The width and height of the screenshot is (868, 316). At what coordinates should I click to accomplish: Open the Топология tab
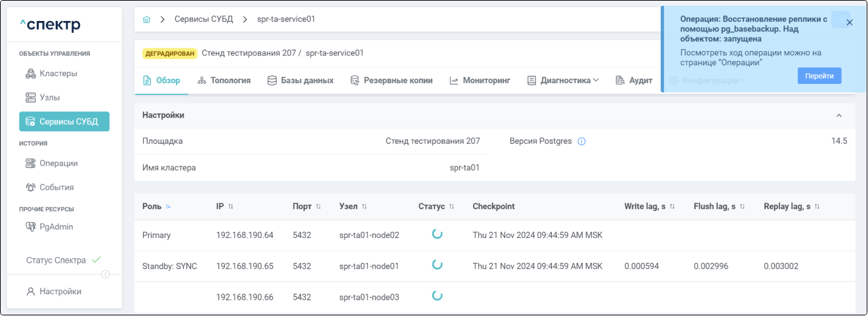point(224,81)
